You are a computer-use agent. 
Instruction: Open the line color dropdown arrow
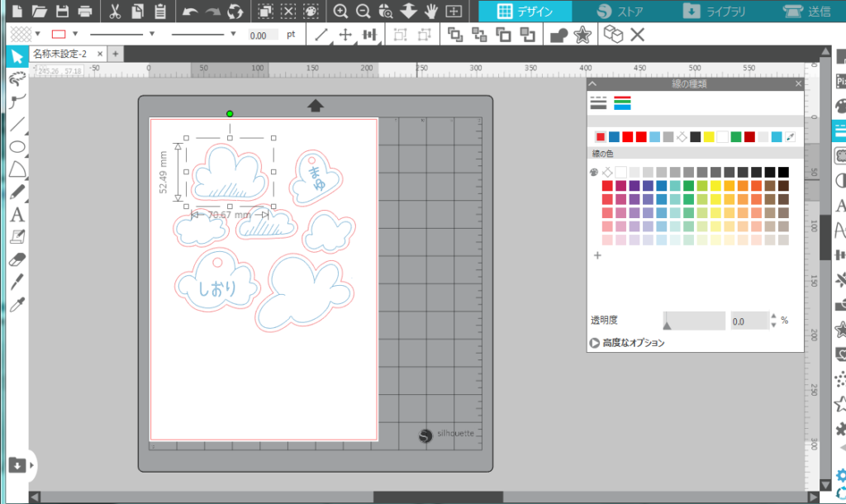75,34
